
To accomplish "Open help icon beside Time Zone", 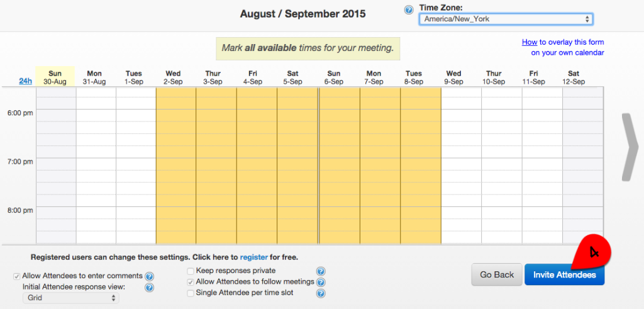I will [x=409, y=10].
